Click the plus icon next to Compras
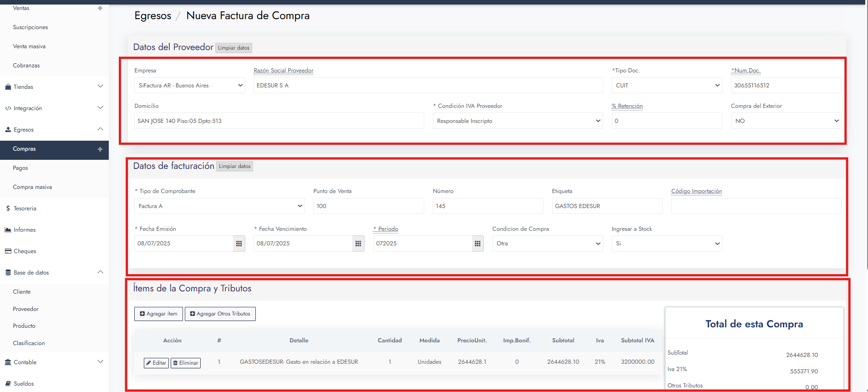The image size is (868, 392). click(100, 149)
